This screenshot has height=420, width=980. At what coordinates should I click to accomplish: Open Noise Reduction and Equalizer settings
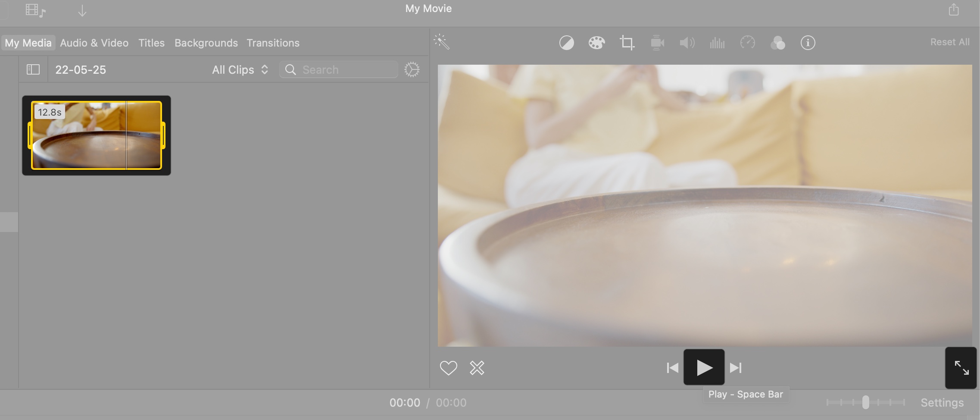716,43
